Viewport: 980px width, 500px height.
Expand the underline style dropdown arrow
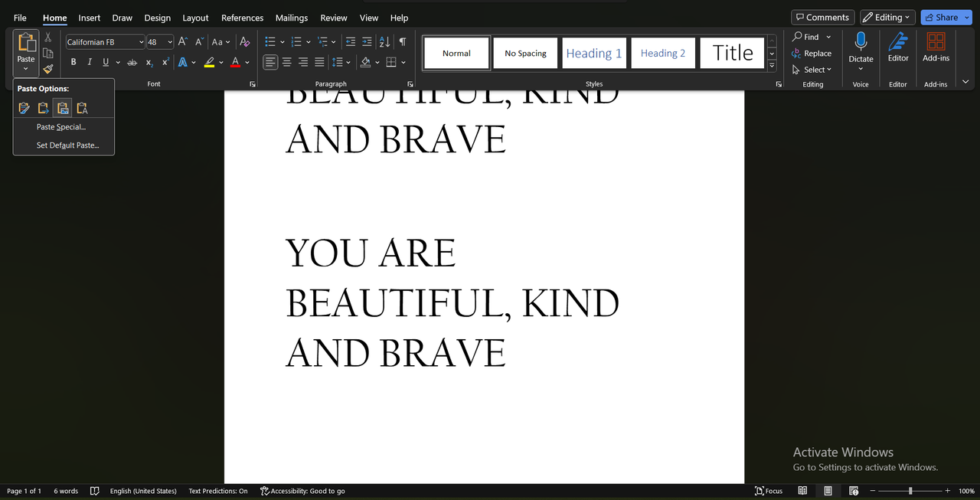tap(117, 62)
